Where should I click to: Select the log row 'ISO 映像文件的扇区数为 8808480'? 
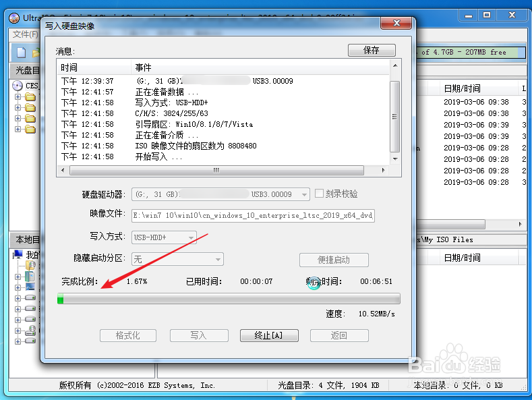click(x=223, y=146)
